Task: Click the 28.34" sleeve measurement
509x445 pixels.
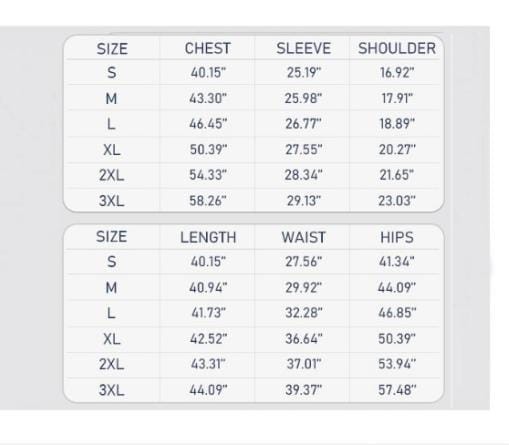Action: pyautogui.click(x=303, y=175)
